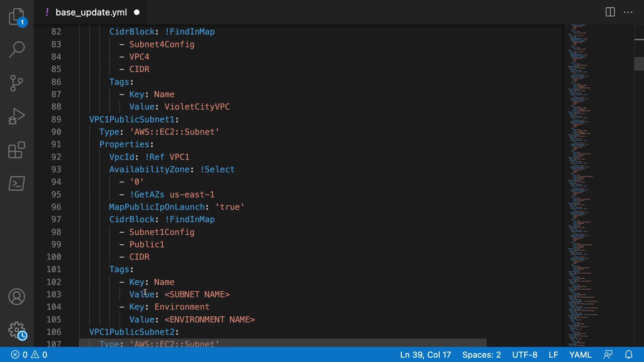This screenshot has width=644, height=362.
Task: Change end of line sequence LF
Action: (x=553, y=355)
